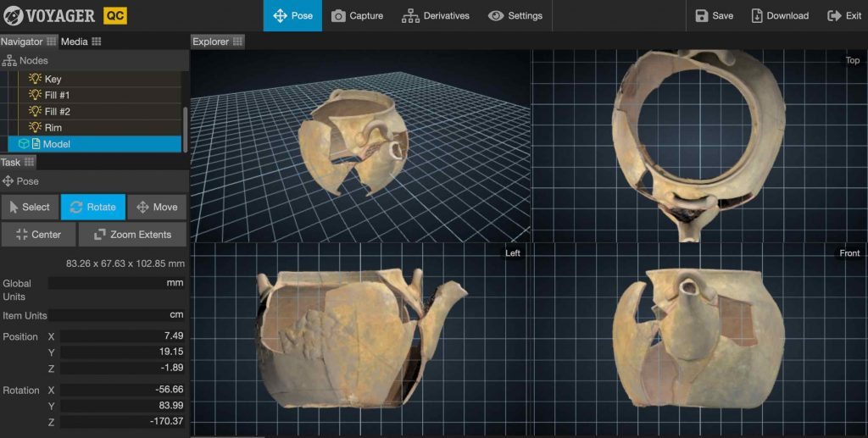The height and width of the screenshot is (438, 868).
Task: Click the grid icon beside the Media tab
Action: [x=97, y=42]
